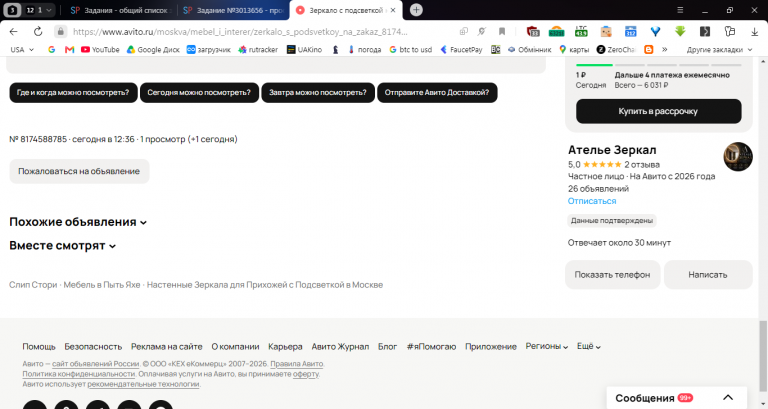
Task: Open the Мебель в Пыть Яхе link
Action: pyautogui.click(x=102, y=285)
